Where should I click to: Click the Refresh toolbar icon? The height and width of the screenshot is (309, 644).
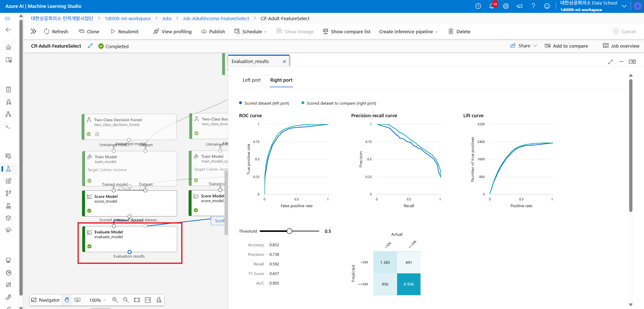(47, 32)
